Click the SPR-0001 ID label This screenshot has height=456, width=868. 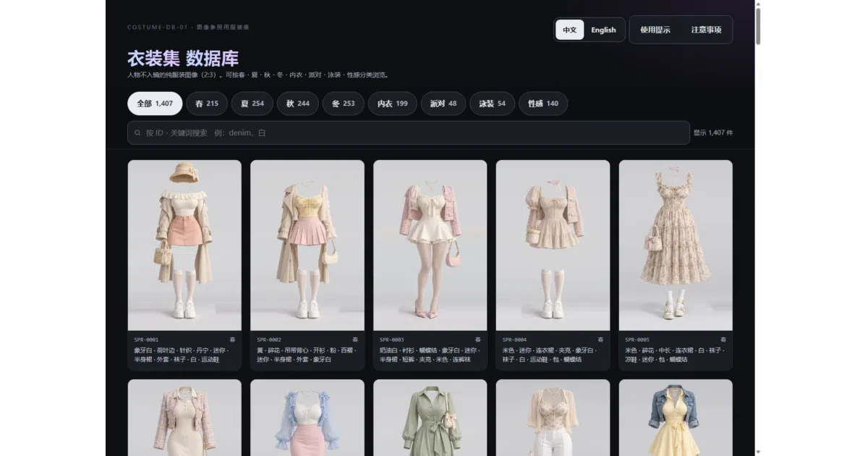point(146,339)
